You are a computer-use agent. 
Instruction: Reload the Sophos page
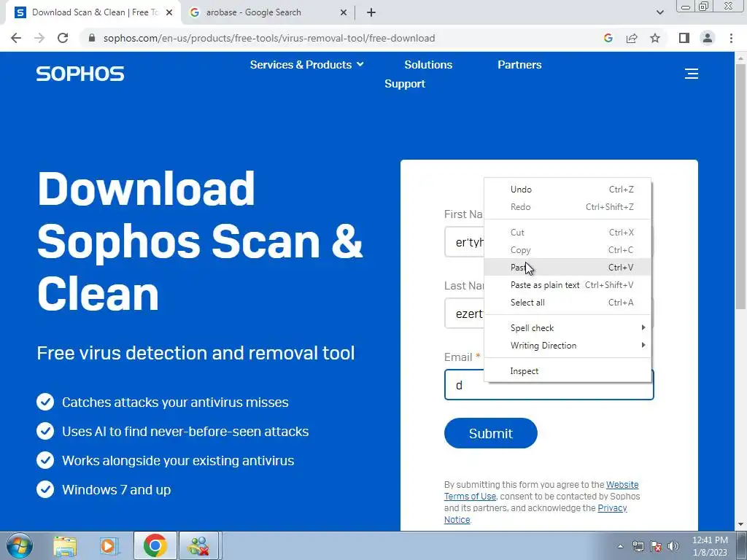(x=63, y=38)
